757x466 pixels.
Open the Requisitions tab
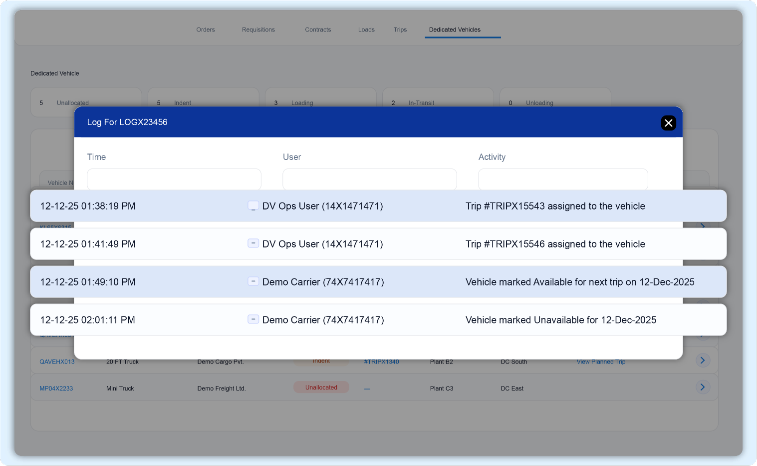pos(258,30)
